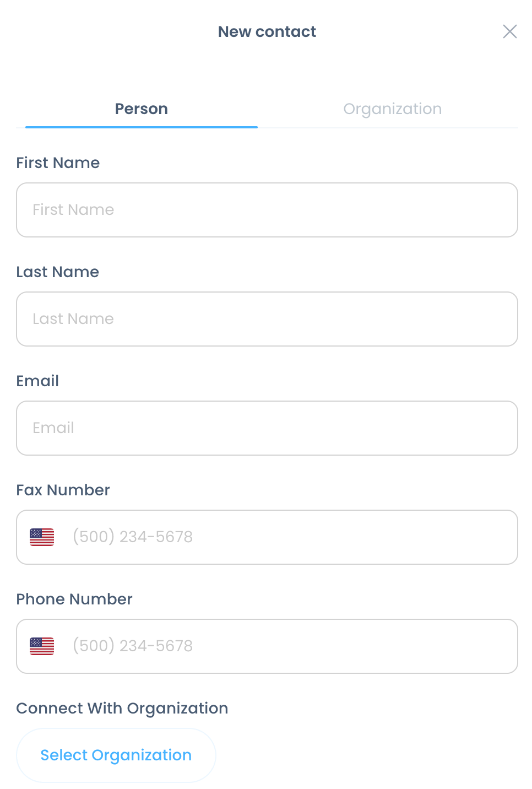Viewport: 532px width, 789px height.
Task: Click the Email field label
Action: click(37, 381)
